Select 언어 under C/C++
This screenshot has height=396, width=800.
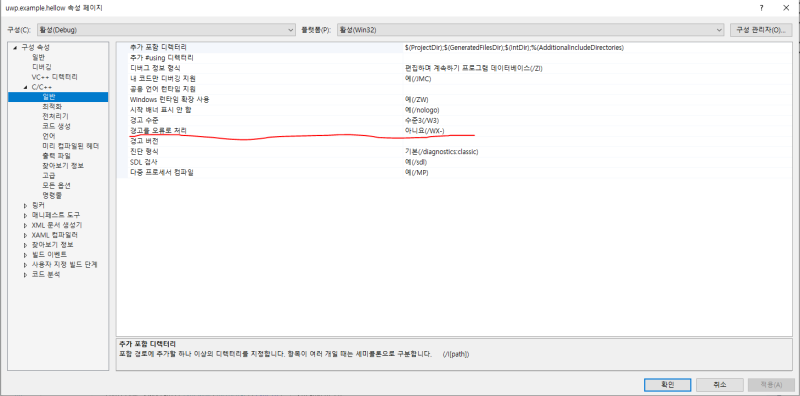point(48,136)
